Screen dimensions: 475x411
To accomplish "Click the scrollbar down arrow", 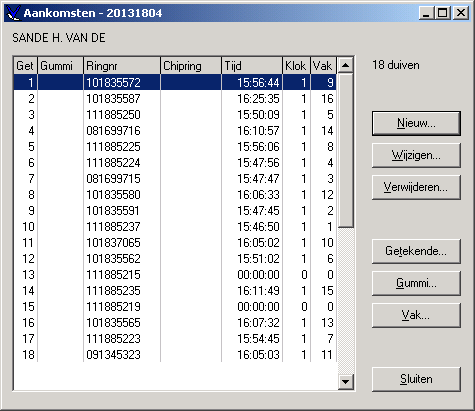I will (345, 381).
